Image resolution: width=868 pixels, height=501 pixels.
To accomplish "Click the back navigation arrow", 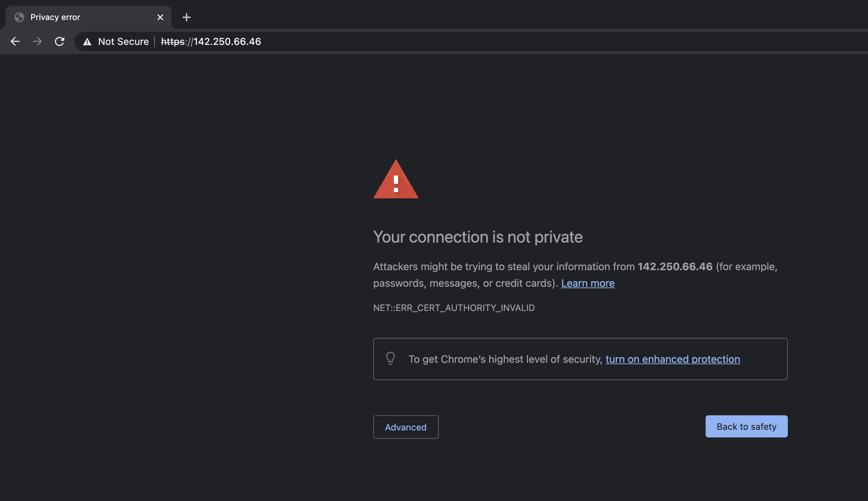I will coord(15,41).
